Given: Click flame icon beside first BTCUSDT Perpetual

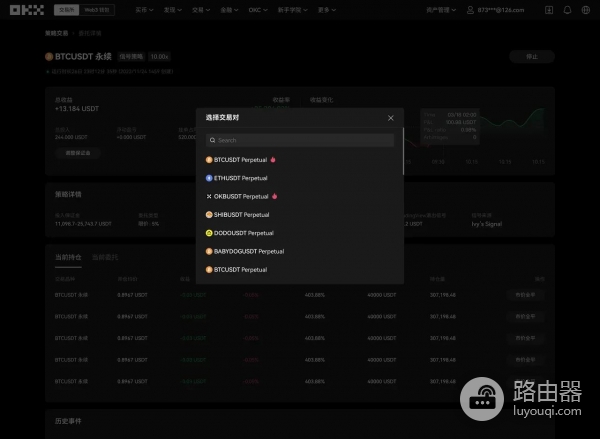Looking at the screenshot, I should point(273,160).
